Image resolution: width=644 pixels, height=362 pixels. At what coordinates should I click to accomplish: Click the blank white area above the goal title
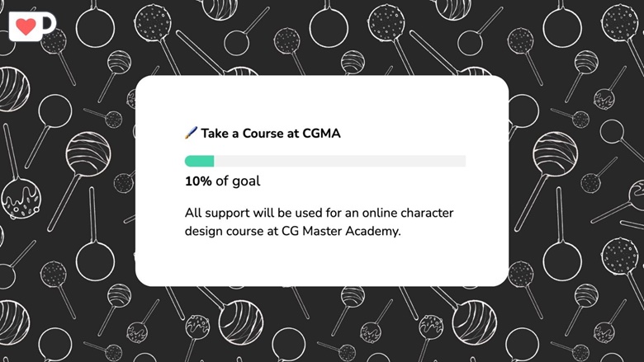point(322,101)
